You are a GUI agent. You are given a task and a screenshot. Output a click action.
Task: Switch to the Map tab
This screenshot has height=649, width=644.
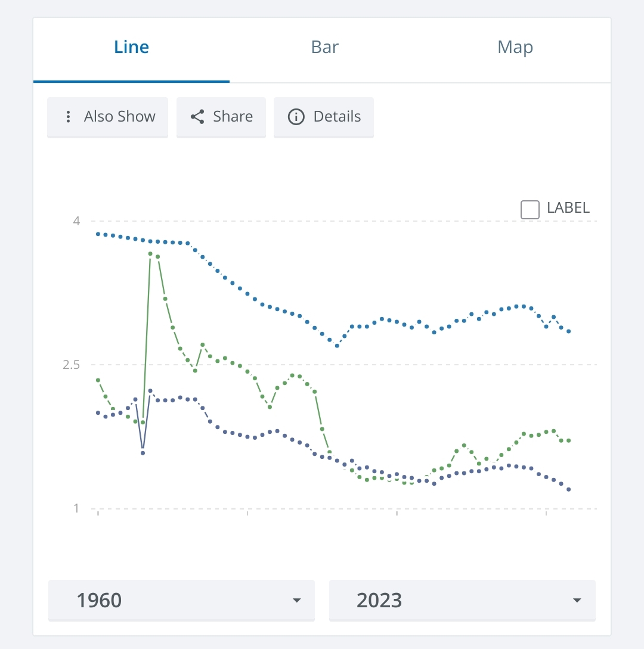515,48
